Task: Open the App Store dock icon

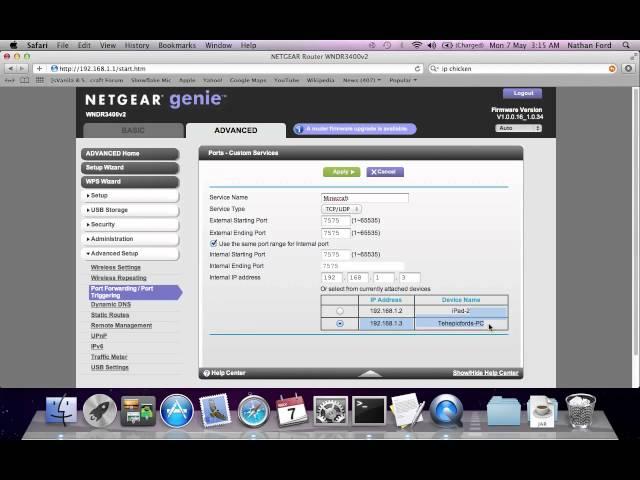Action: pyautogui.click(x=176, y=411)
